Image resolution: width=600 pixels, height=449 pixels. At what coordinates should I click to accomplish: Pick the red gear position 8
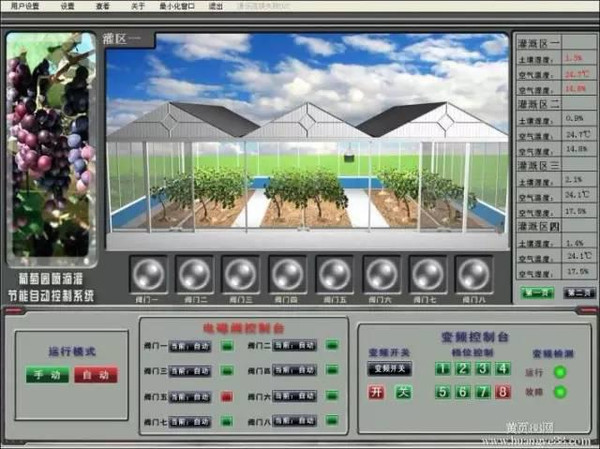pyautogui.click(x=503, y=392)
